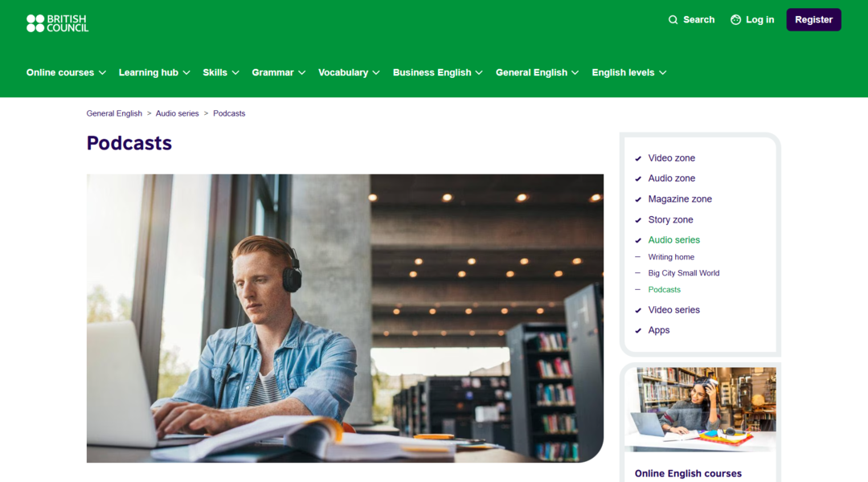The height and width of the screenshot is (482, 868).
Task: Click the checkmark beside Story zone
Action: (637, 220)
